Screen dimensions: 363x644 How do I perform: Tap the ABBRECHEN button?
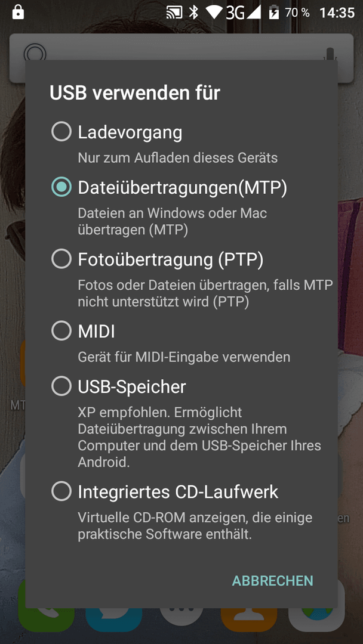[x=273, y=581]
